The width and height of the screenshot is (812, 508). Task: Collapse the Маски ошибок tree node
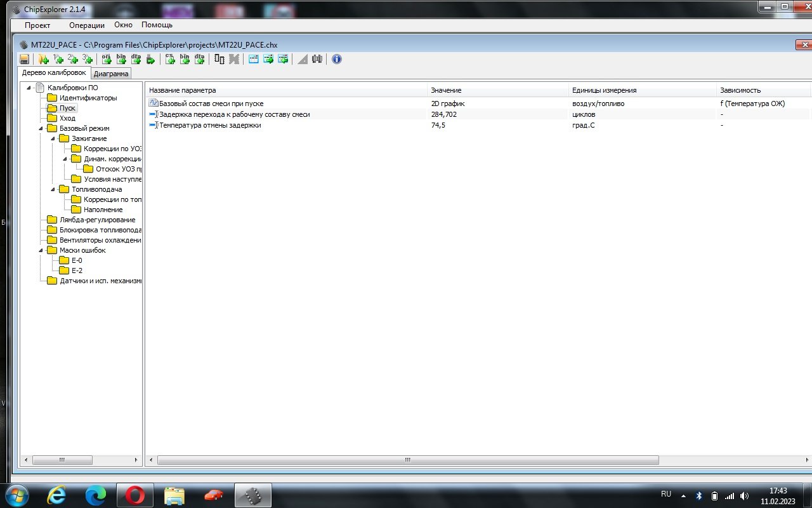(41, 250)
